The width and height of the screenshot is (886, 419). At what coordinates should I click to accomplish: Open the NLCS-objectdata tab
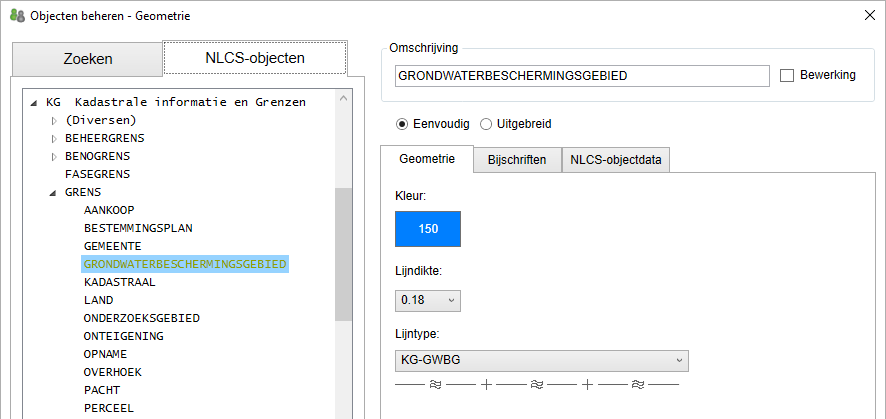(615, 160)
